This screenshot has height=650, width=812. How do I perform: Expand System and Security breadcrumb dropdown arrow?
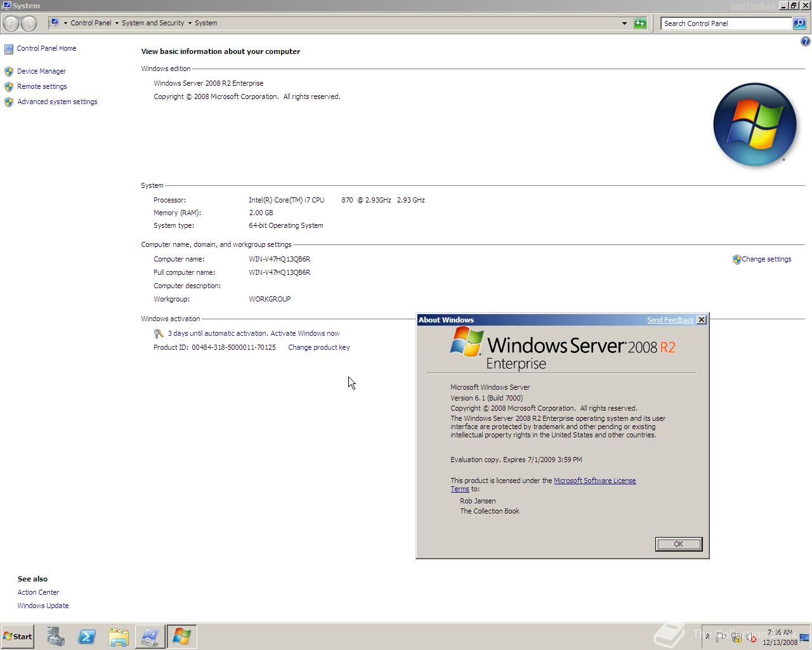click(190, 23)
